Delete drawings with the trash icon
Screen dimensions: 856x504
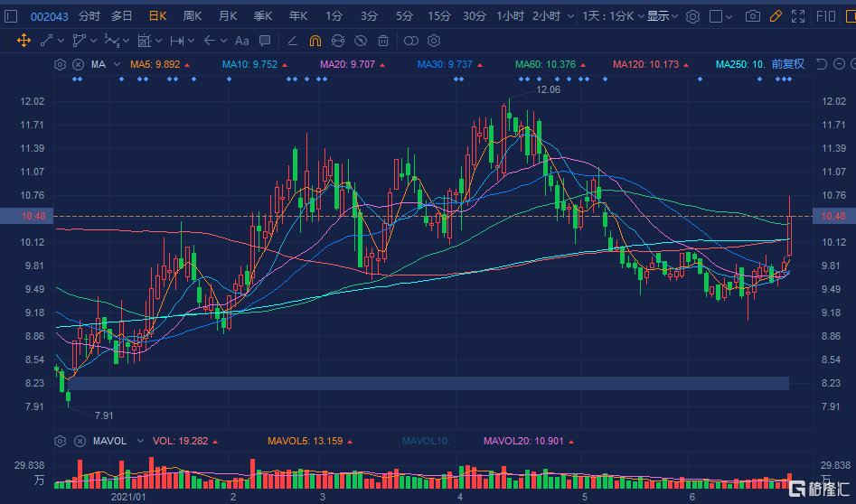point(383,41)
